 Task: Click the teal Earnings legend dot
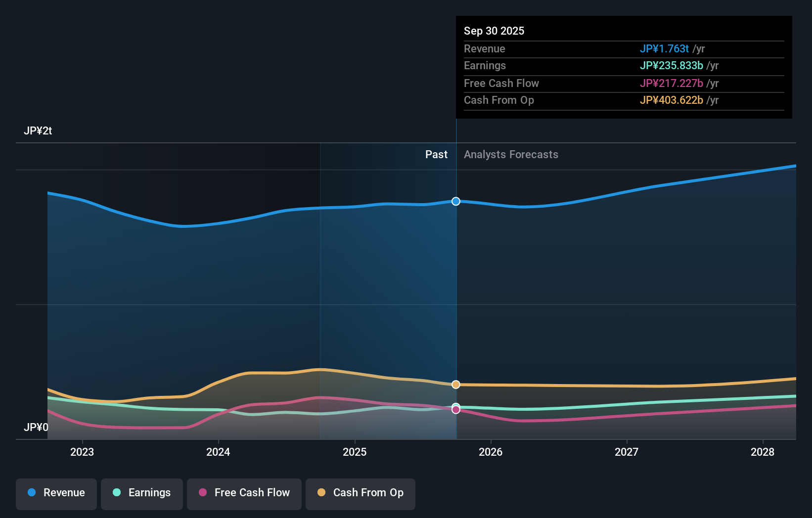[x=116, y=493]
